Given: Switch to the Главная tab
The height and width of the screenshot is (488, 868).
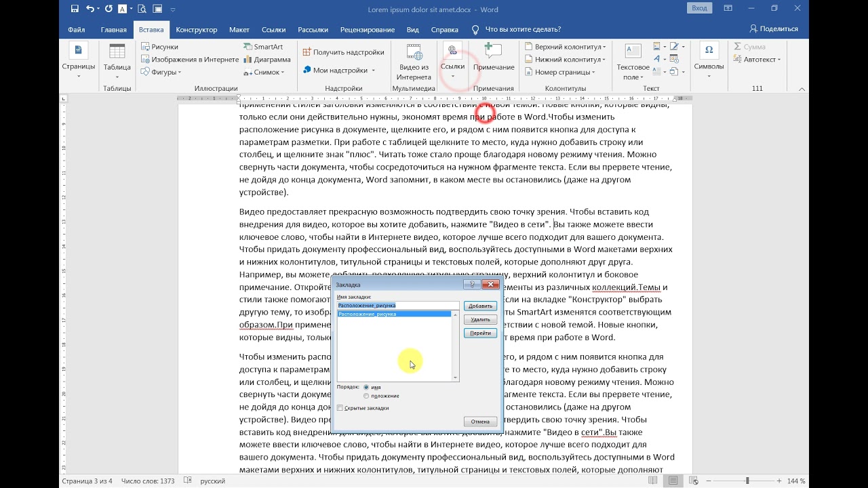Looking at the screenshot, I should click(113, 30).
